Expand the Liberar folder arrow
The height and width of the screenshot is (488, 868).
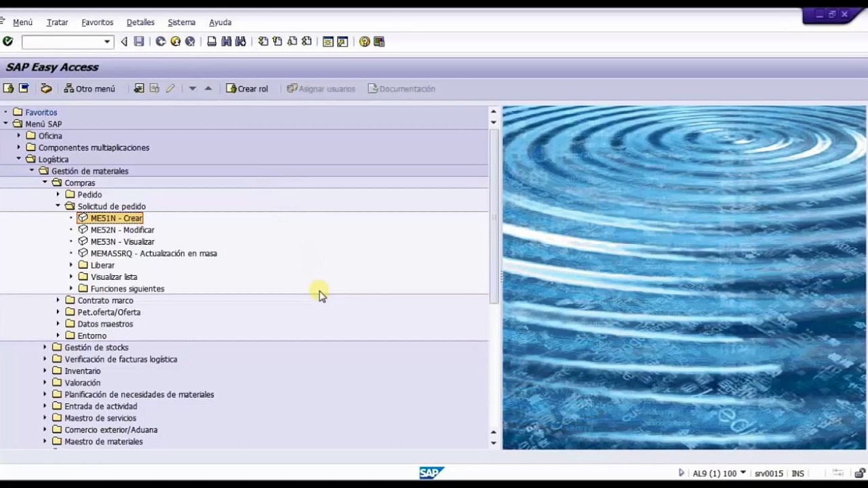coord(71,265)
